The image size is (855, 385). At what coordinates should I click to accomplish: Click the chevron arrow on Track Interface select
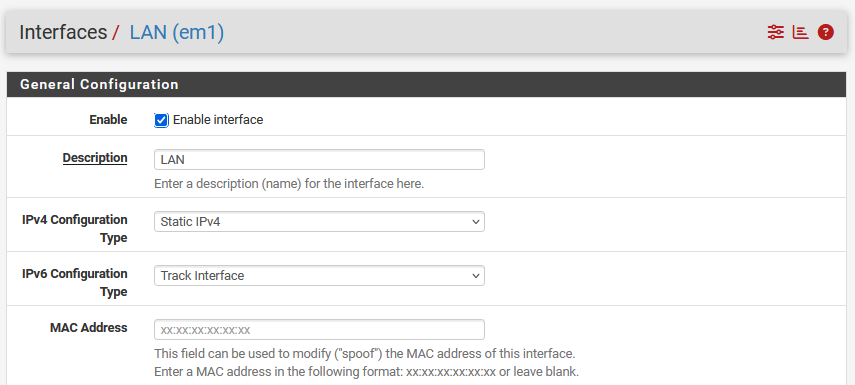[475, 275]
